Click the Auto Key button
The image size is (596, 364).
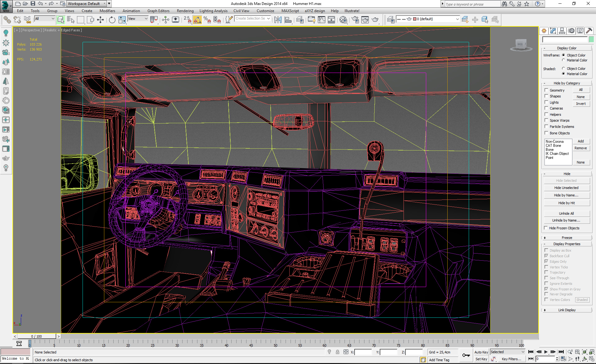[481, 352]
